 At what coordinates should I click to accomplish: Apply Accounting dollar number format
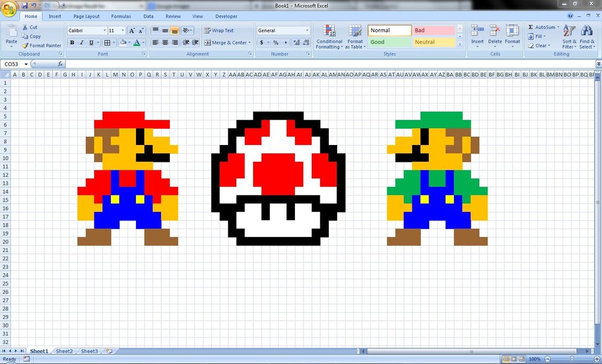click(261, 43)
